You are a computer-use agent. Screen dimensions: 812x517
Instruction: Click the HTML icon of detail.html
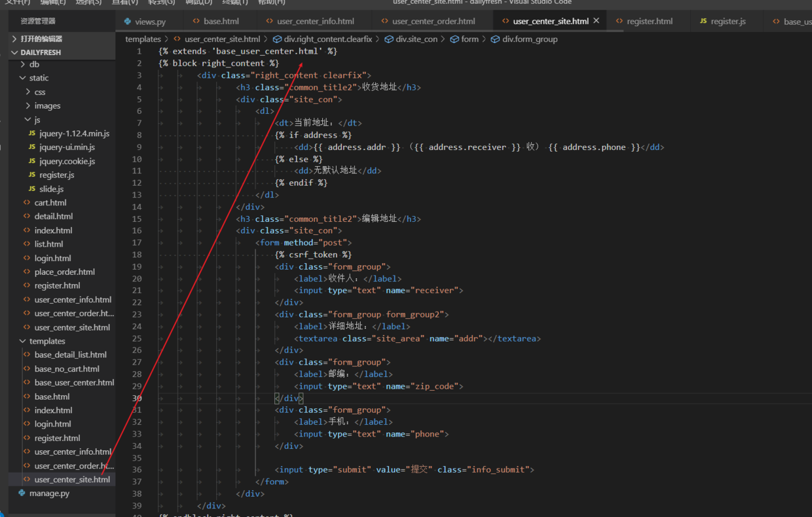coord(27,217)
